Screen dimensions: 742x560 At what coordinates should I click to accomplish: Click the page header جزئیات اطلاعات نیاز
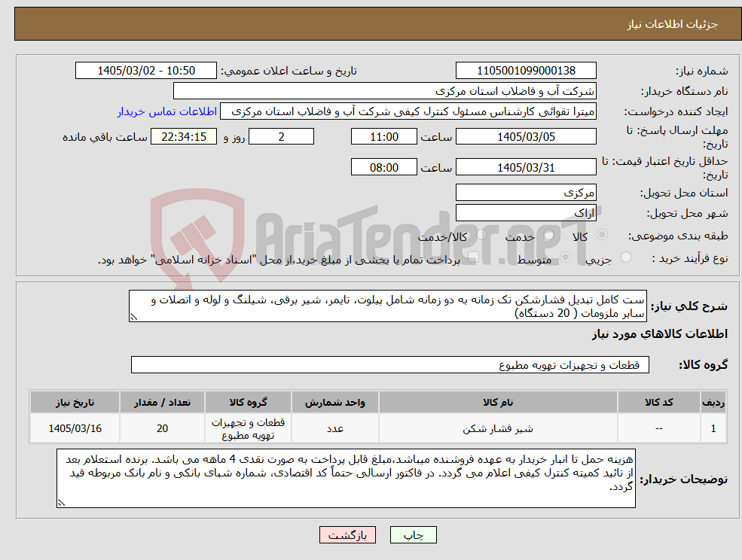[x=673, y=24]
